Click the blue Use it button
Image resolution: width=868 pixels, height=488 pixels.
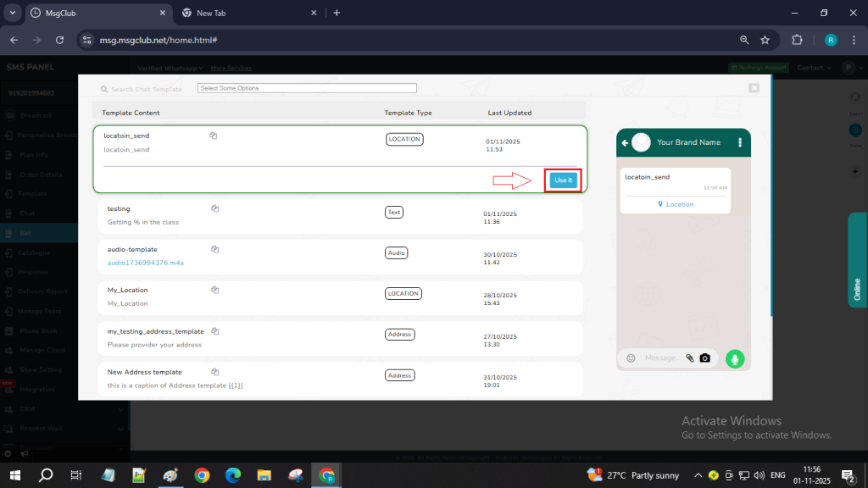(563, 180)
